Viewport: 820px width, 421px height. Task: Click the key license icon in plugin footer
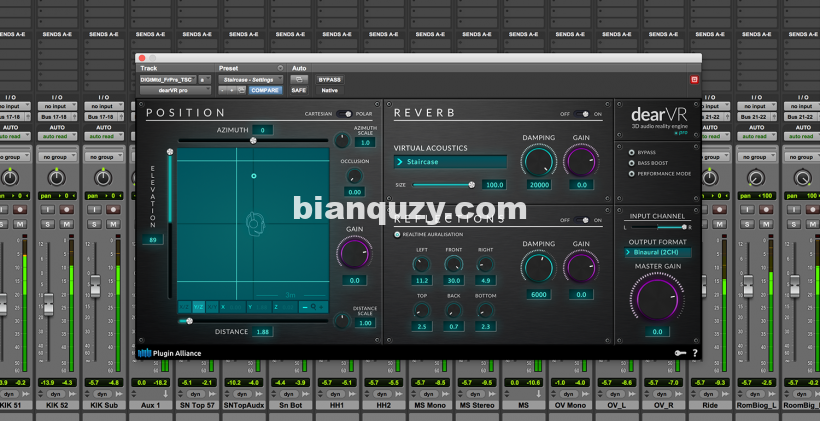[679, 353]
